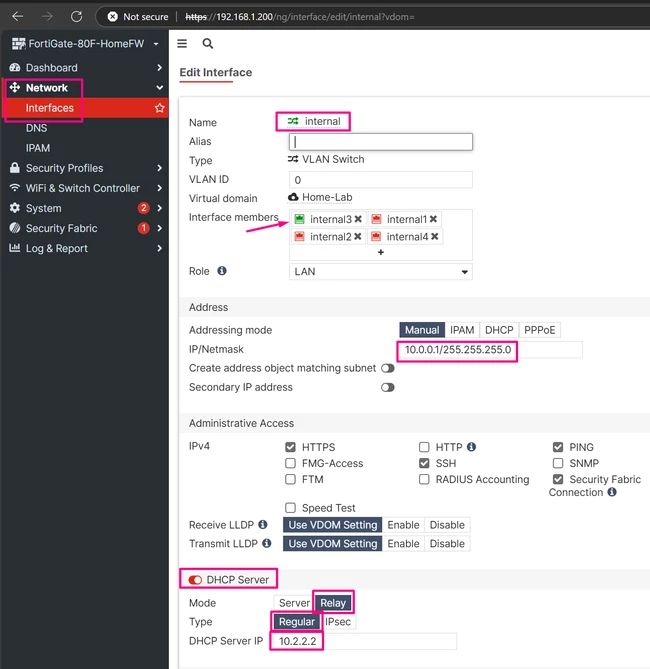Select Interfaces menu item
The width and height of the screenshot is (650, 669).
pyautogui.click(x=50, y=108)
